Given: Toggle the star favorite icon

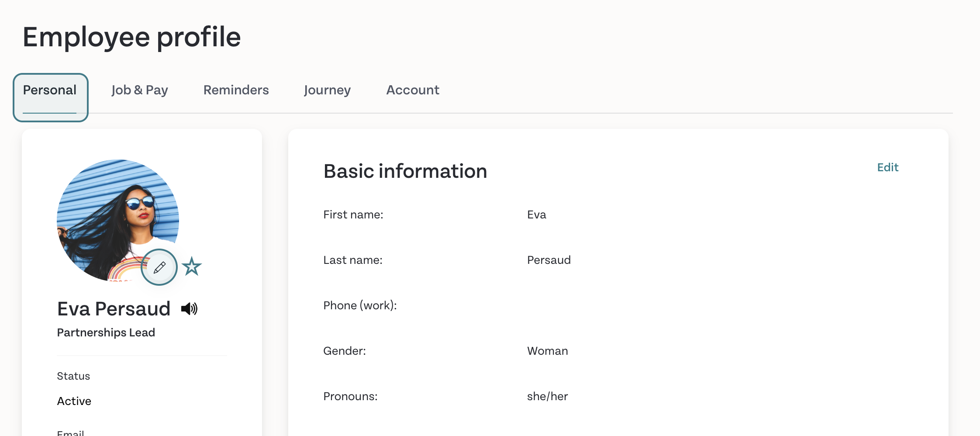Looking at the screenshot, I should pos(192,266).
